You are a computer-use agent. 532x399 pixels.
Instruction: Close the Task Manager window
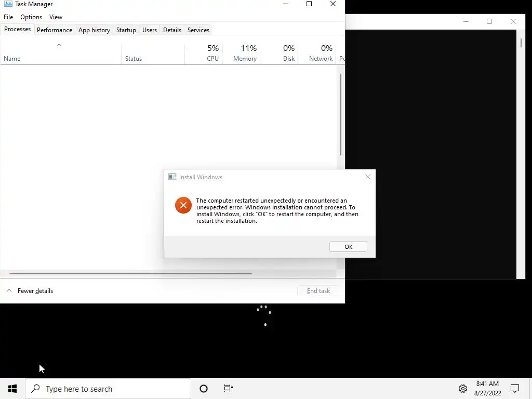click(333, 4)
